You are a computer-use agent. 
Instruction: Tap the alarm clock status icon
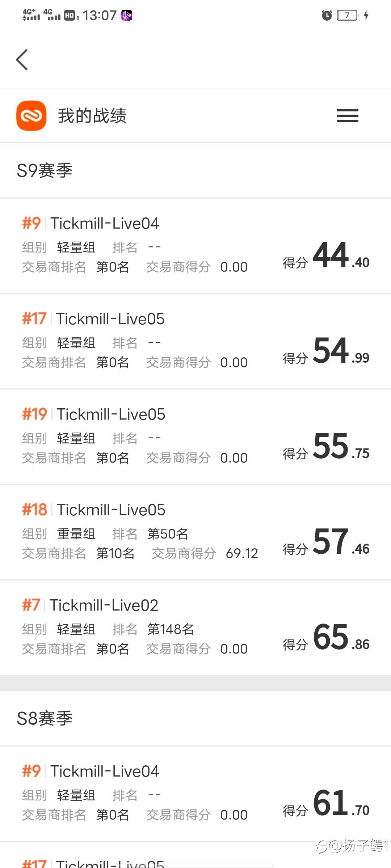327,15
